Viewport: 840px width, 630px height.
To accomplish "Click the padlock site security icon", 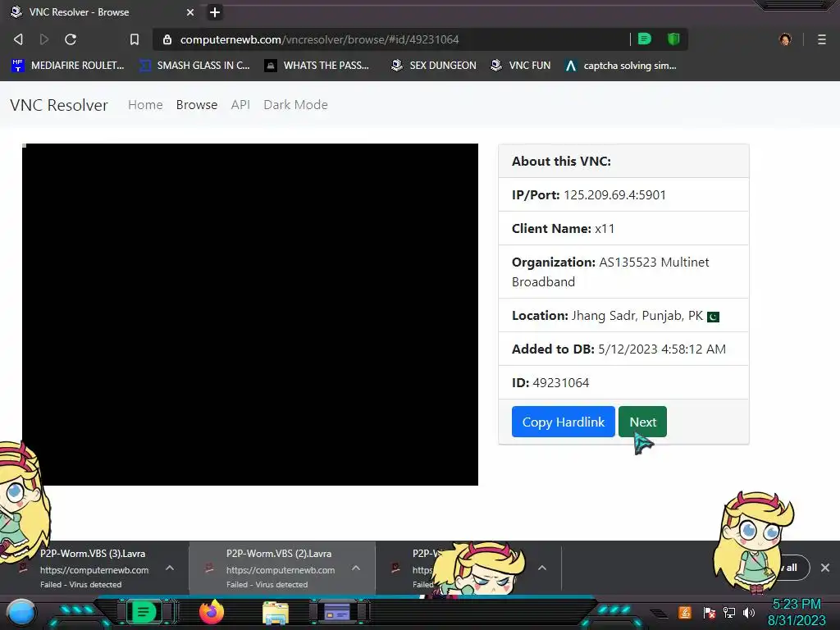I will click(167, 39).
